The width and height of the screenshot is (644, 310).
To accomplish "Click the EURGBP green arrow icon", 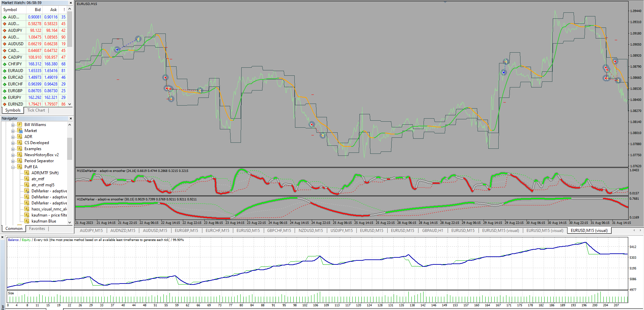I will pos(5,91).
